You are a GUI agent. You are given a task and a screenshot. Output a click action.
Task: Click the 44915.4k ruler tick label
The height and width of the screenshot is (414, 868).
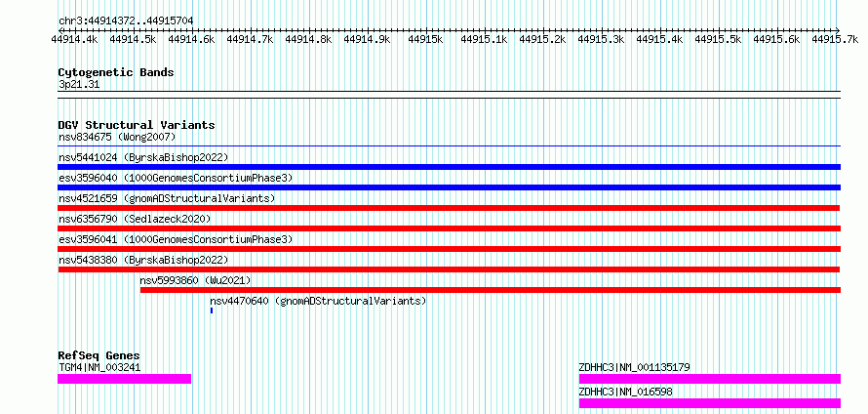tap(660, 40)
